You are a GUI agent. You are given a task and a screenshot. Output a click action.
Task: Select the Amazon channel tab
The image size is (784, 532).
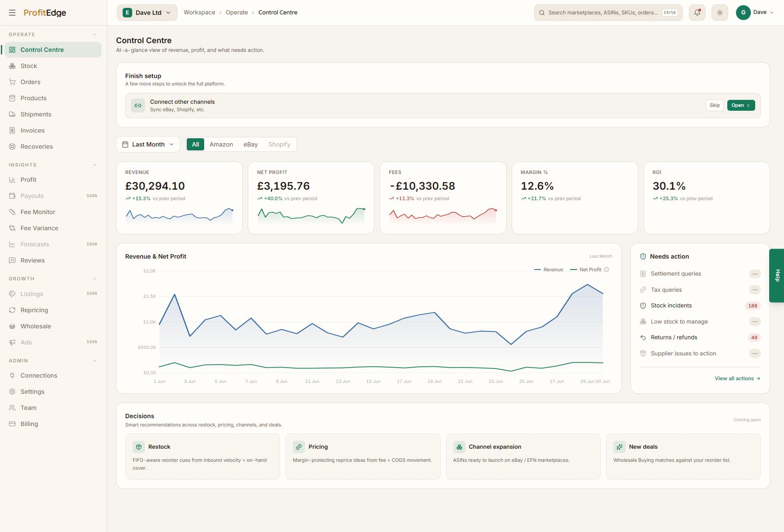pos(221,144)
